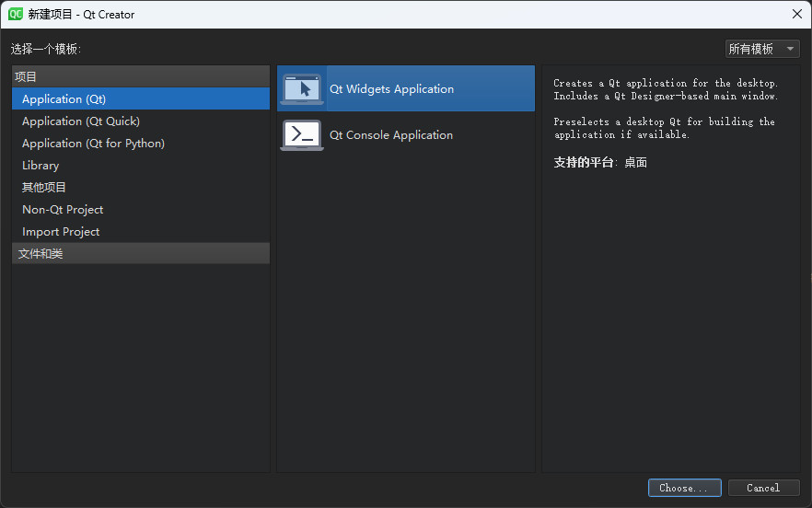812x508 pixels.
Task: Open the 所有模板 template filter dropdown
Action: tap(761, 49)
